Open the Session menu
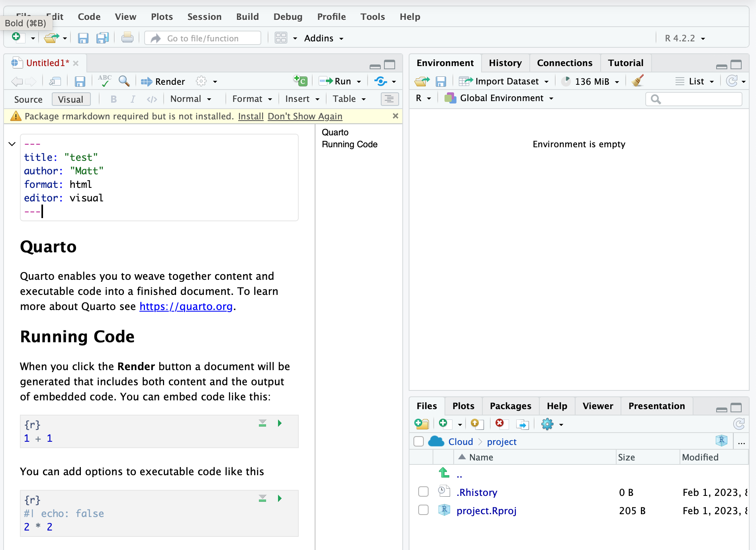The width and height of the screenshot is (756, 550). pyautogui.click(x=204, y=17)
